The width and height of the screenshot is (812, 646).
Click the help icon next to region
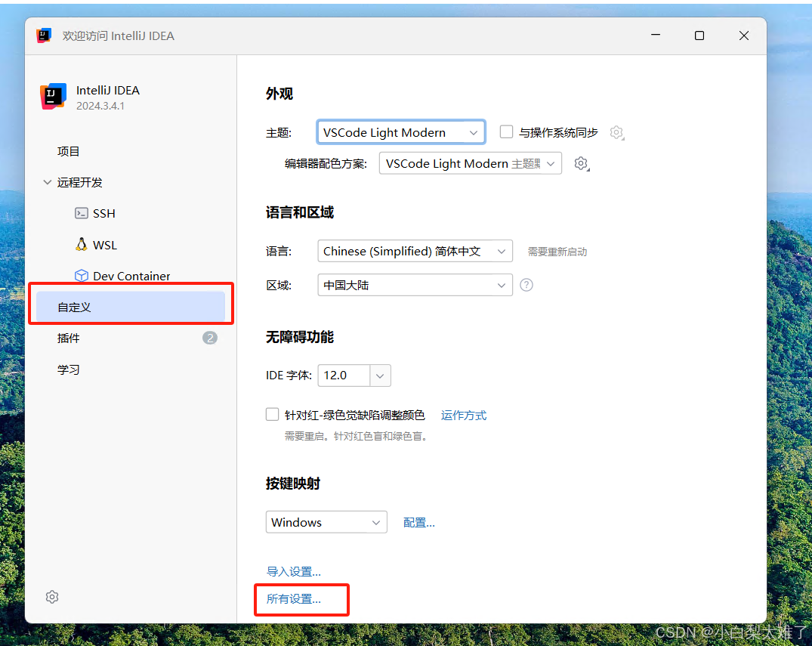click(x=526, y=285)
